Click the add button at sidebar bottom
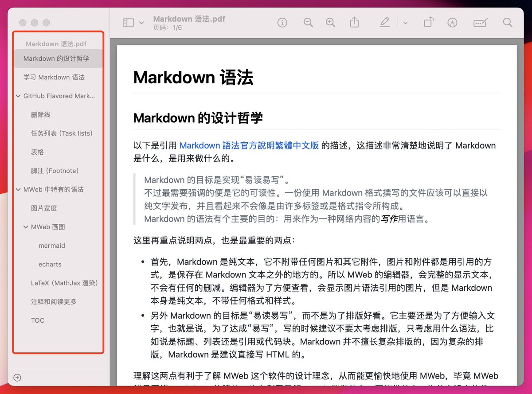The image size is (532, 394). [x=17, y=378]
